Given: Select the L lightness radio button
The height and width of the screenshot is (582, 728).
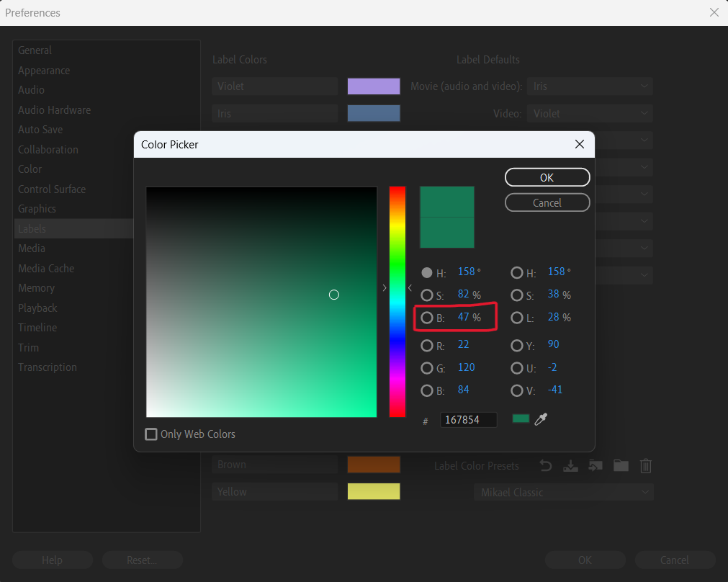Looking at the screenshot, I should (x=518, y=318).
